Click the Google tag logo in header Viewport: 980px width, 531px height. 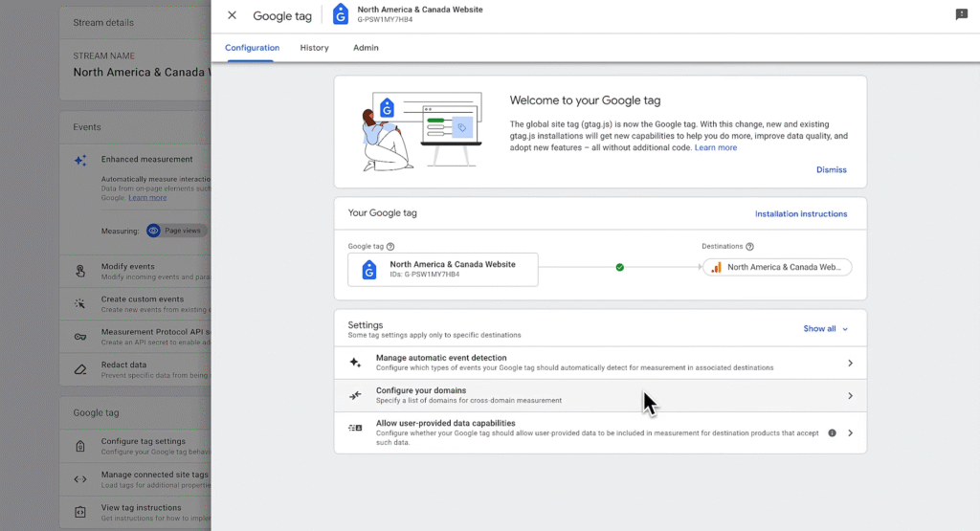coord(340,14)
